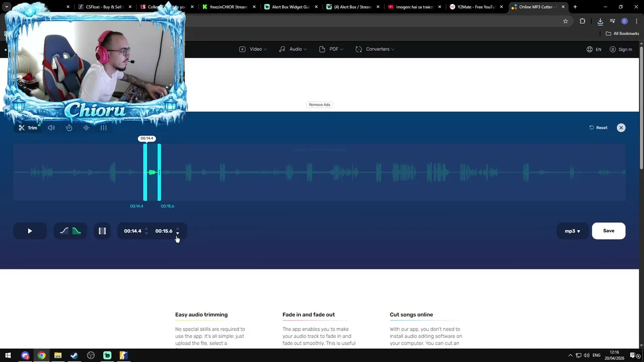Play the audio selection
The height and width of the screenshot is (362, 644).
click(30, 231)
